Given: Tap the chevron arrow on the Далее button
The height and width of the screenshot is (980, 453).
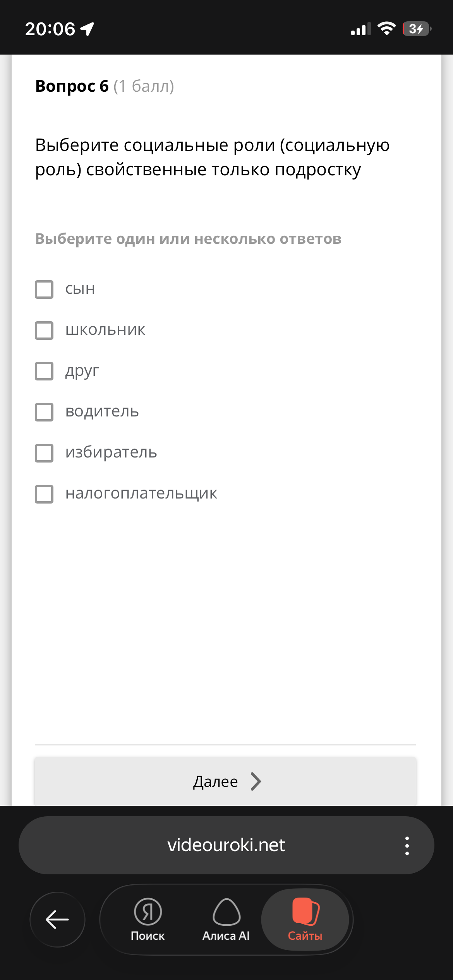Looking at the screenshot, I should tap(255, 781).
